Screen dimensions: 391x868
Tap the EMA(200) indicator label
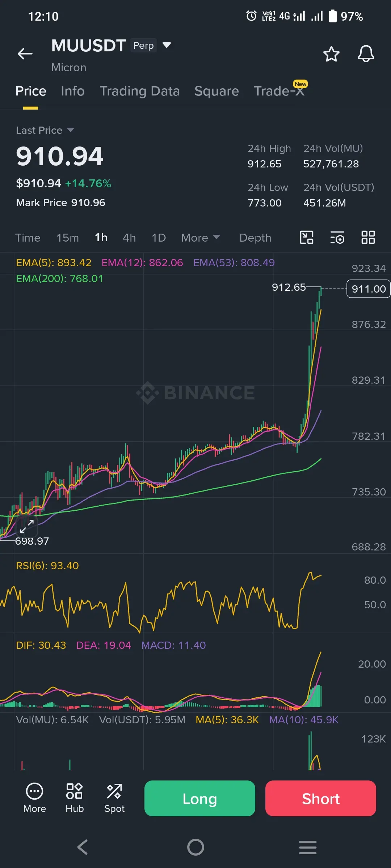(x=60, y=278)
